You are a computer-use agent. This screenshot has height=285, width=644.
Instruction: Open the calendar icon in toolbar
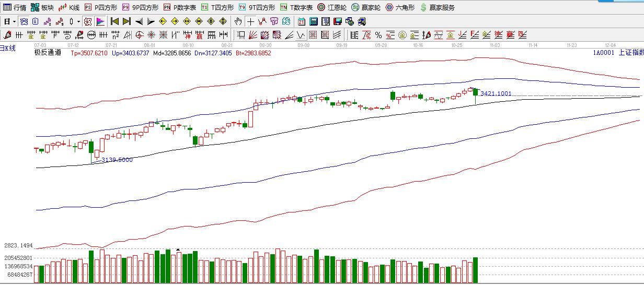point(302,21)
